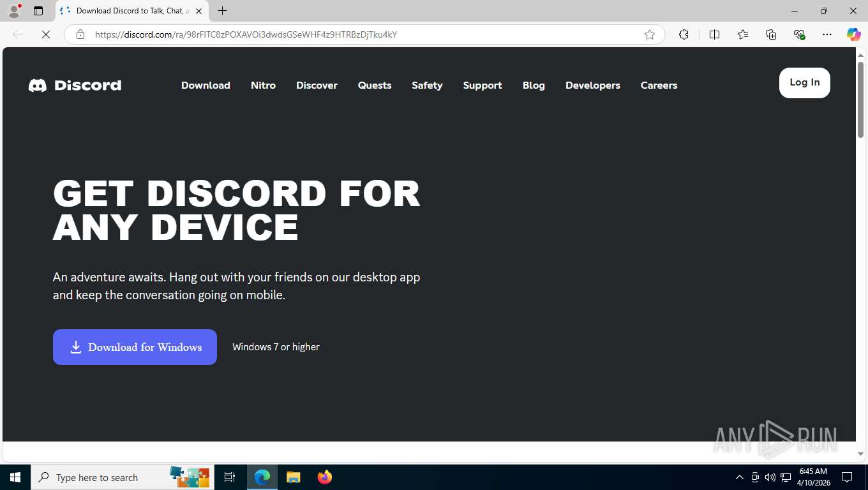Open Edge Settings and more menu
Image resolution: width=868 pixels, height=490 pixels.
click(x=827, y=34)
